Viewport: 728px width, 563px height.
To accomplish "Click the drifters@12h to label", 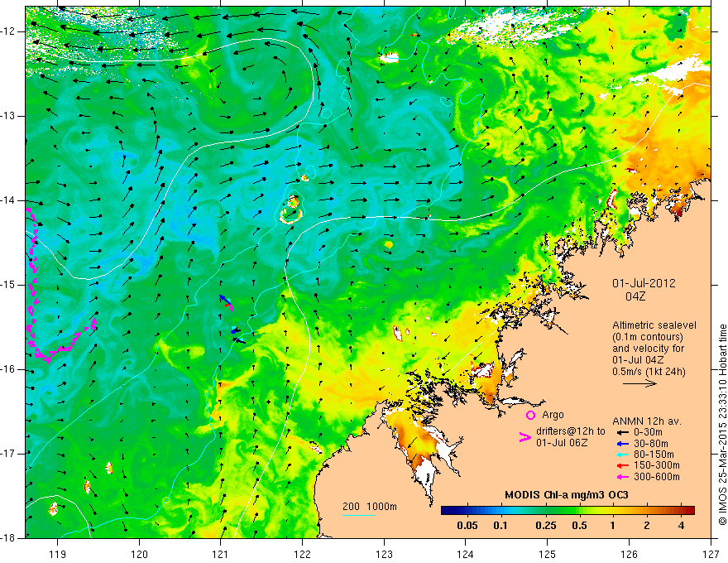I will click(x=571, y=431).
